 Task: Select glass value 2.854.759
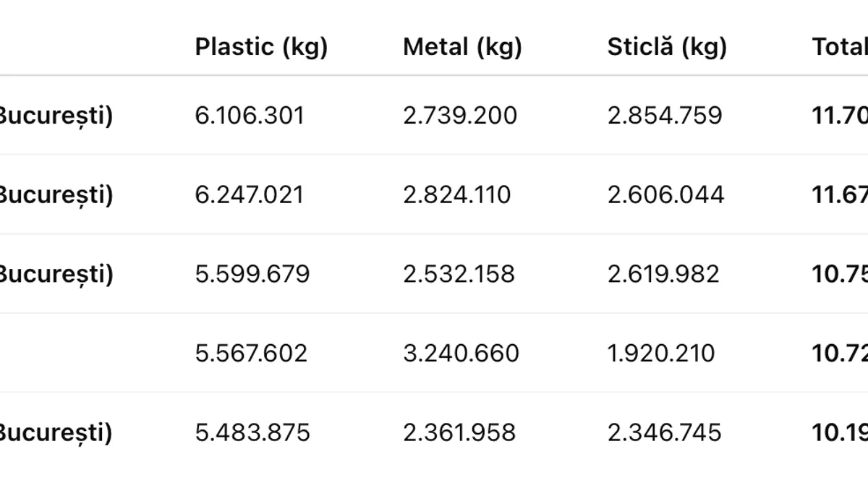[665, 116]
